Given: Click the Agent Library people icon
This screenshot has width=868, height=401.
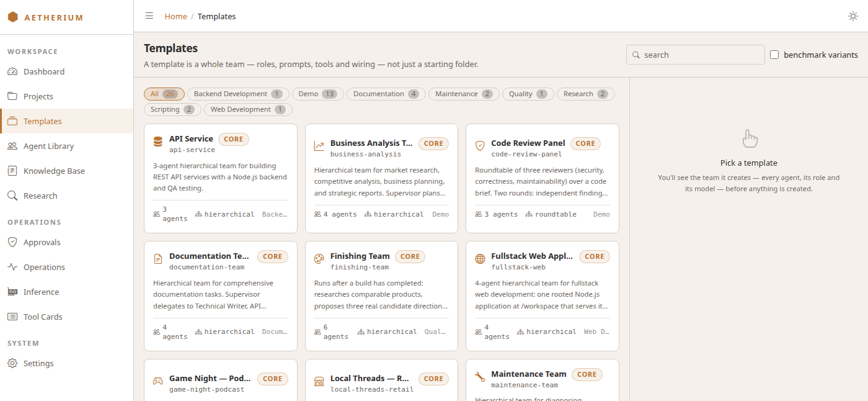Looking at the screenshot, I should tap(12, 146).
